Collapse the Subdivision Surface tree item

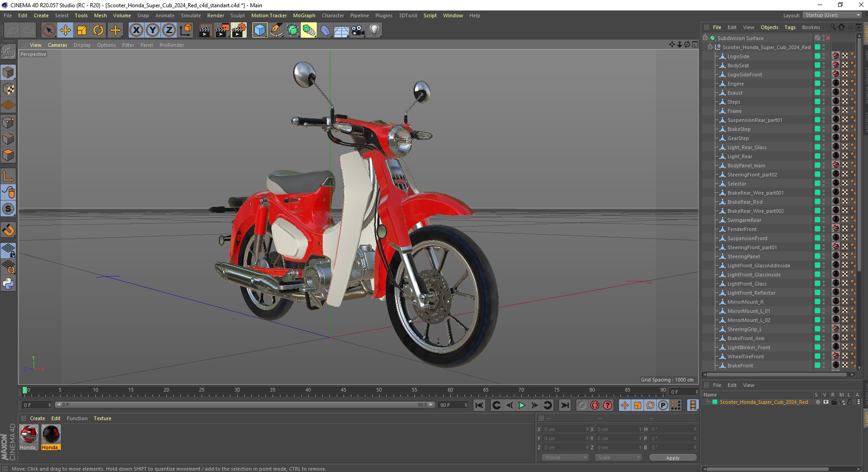(705, 38)
